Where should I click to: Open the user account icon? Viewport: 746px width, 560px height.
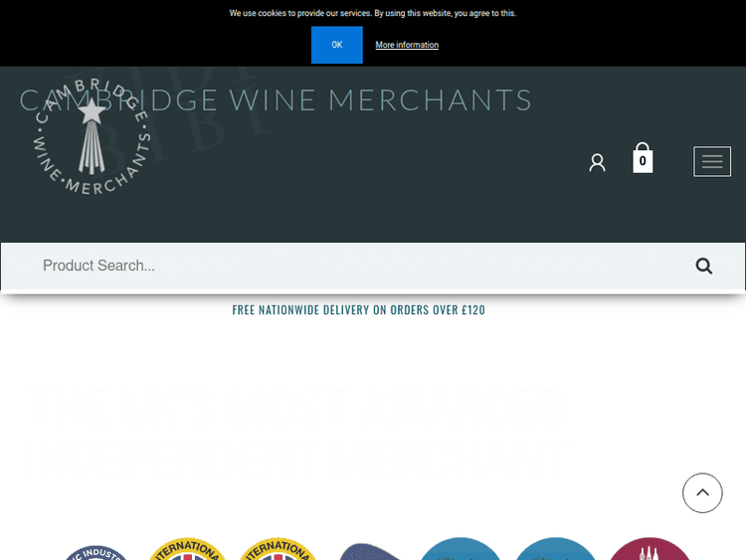[x=597, y=162]
